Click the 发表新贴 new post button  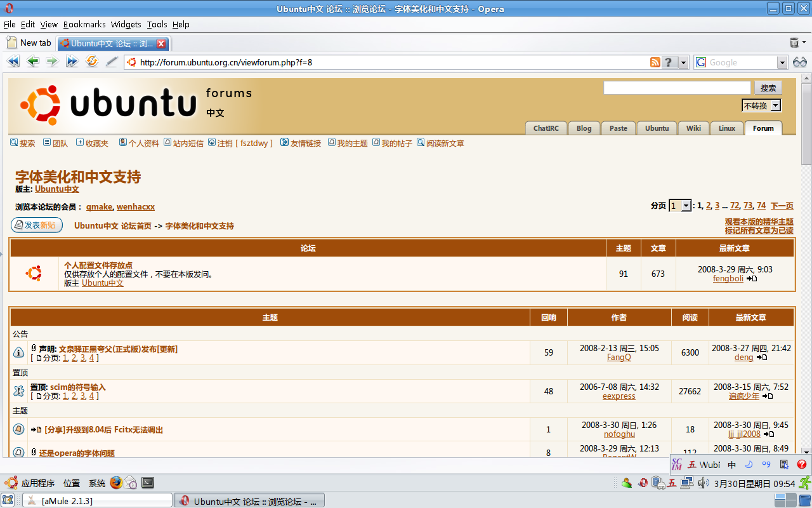pos(37,225)
